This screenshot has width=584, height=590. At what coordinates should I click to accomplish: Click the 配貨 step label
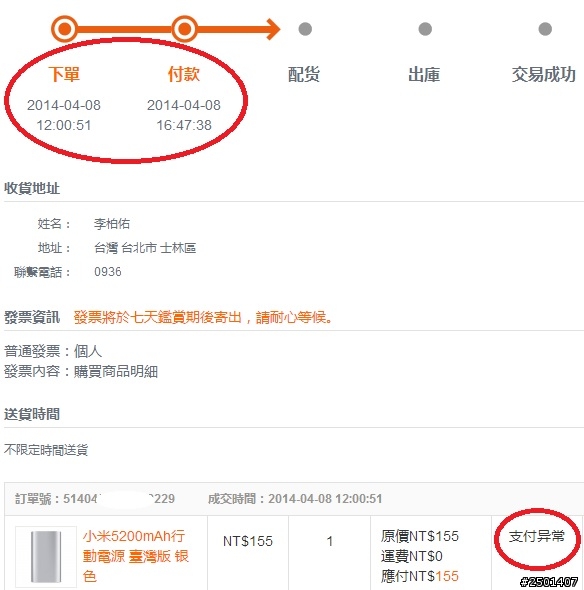(x=304, y=74)
